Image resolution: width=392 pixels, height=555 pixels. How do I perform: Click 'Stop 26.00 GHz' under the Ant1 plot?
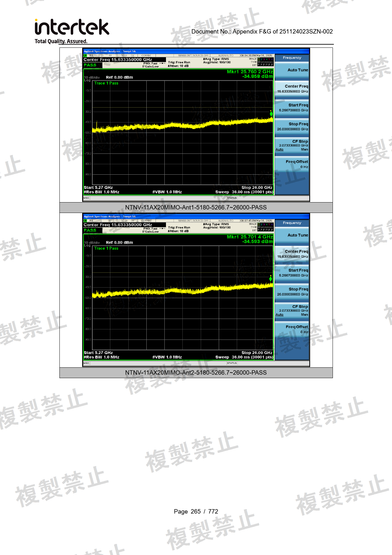[257, 188]
